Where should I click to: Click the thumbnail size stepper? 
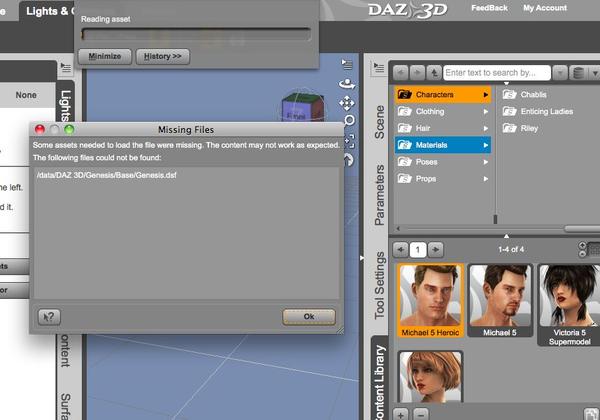[582, 249]
